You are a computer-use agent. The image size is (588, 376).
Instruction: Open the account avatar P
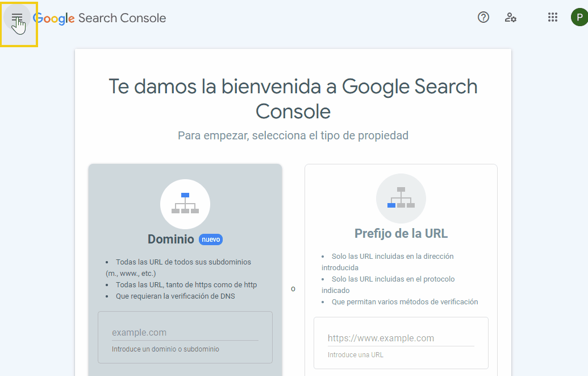point(579,17)
